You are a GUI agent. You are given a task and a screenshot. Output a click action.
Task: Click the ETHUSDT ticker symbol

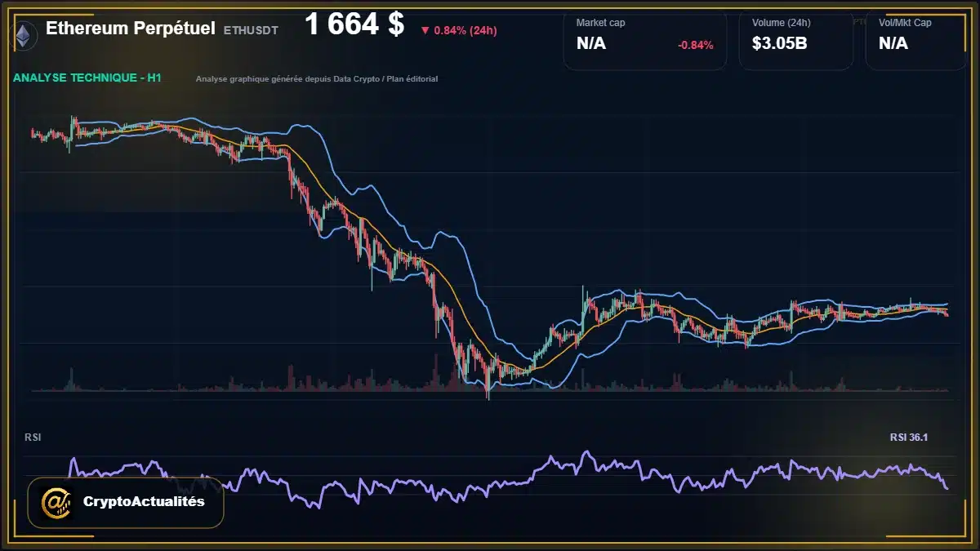tap(251, 30)
